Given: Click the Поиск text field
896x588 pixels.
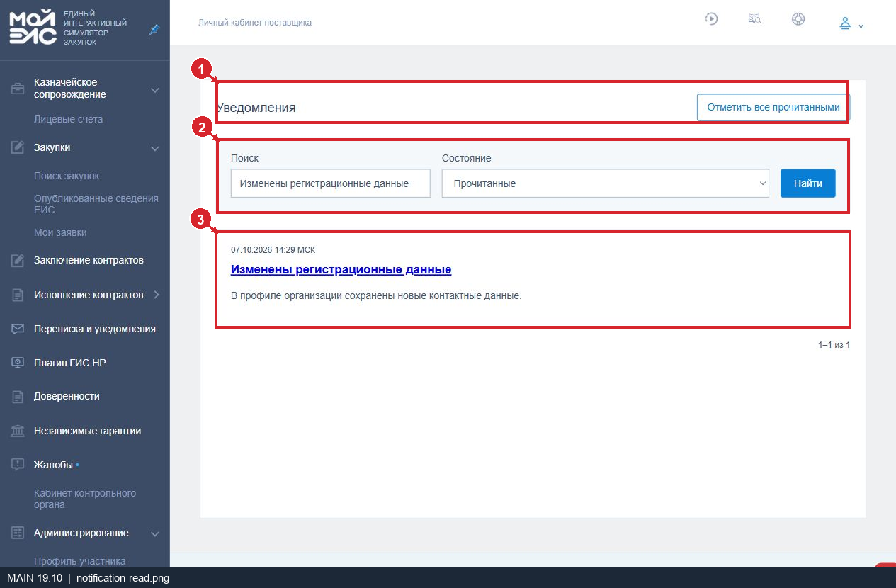Looking at the screenshot, I should (x=331, y=183).
